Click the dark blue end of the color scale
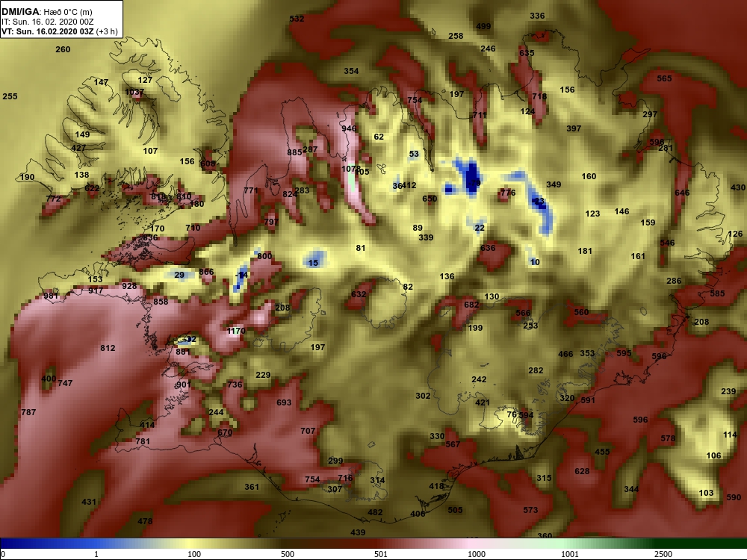The image size is (747, 560). (10, 544)
